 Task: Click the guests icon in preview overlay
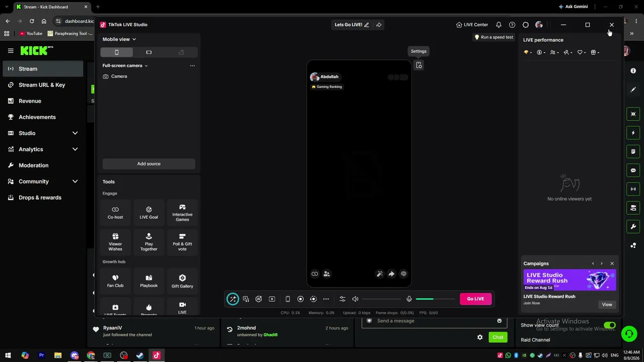327,274
